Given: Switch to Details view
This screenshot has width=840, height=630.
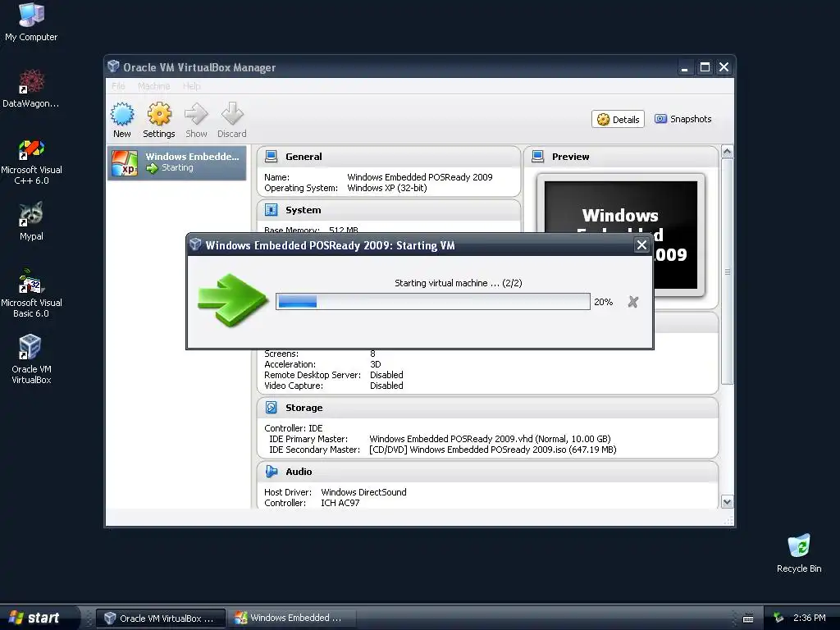Looking at the screenshot, I should click(x=618, y=120).
